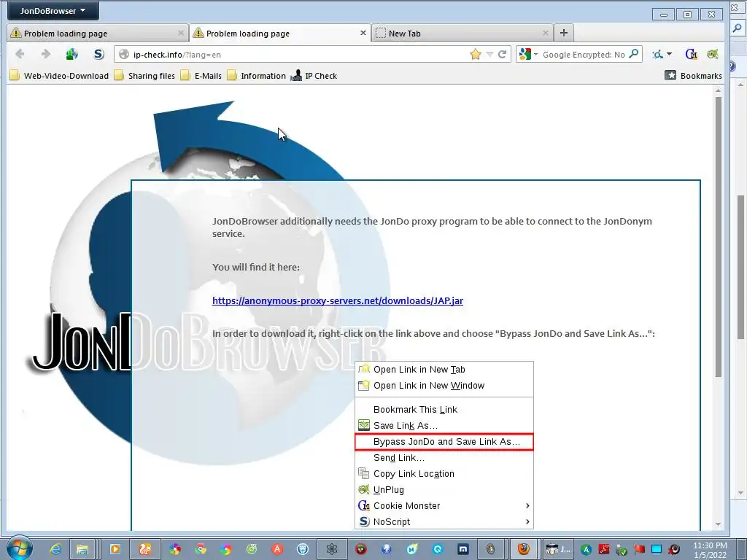Click the forward navigation arrow

tap(46, 54)
